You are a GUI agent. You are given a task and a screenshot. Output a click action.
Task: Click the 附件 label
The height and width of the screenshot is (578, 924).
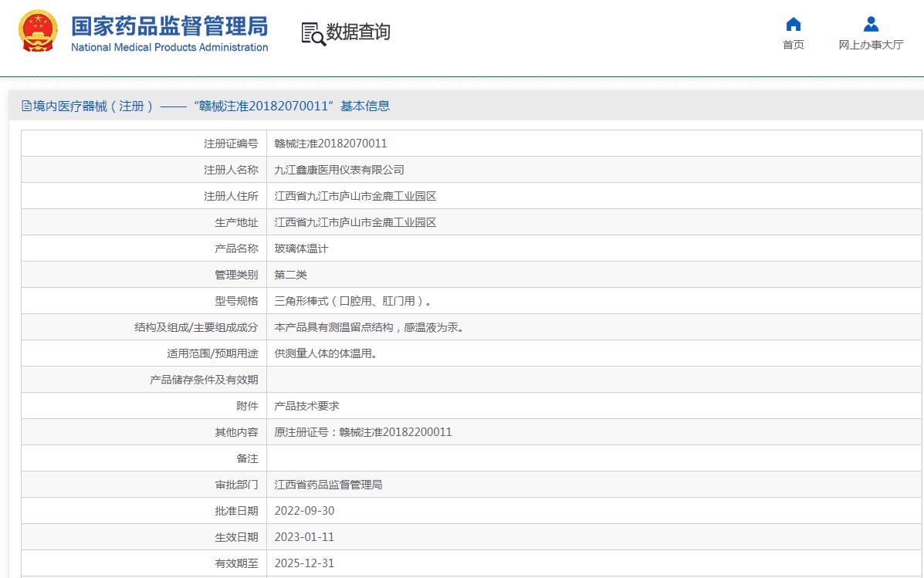click(247, 406)
